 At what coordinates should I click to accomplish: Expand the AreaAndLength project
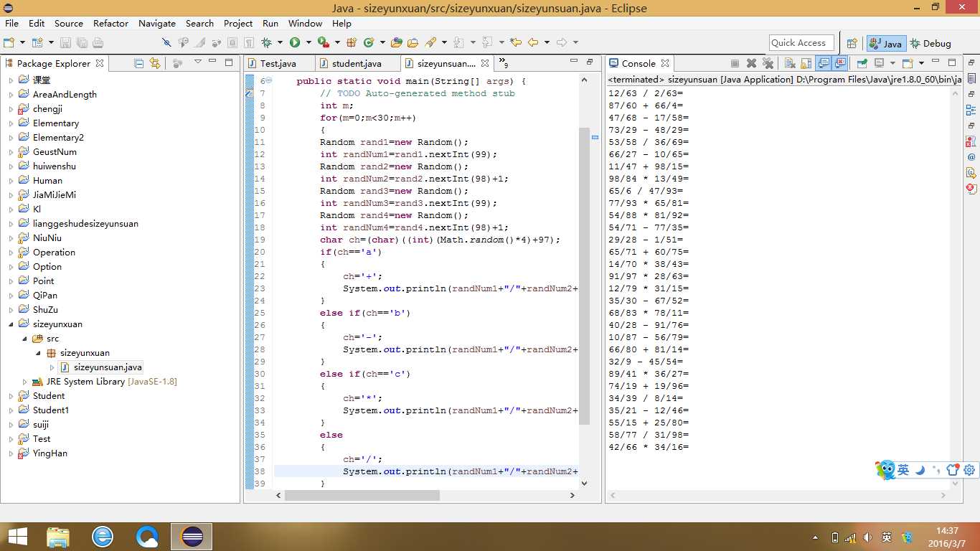pos(11,95)
